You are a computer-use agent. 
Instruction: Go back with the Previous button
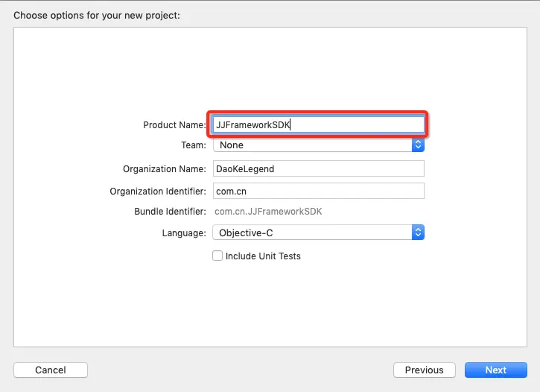424,370
